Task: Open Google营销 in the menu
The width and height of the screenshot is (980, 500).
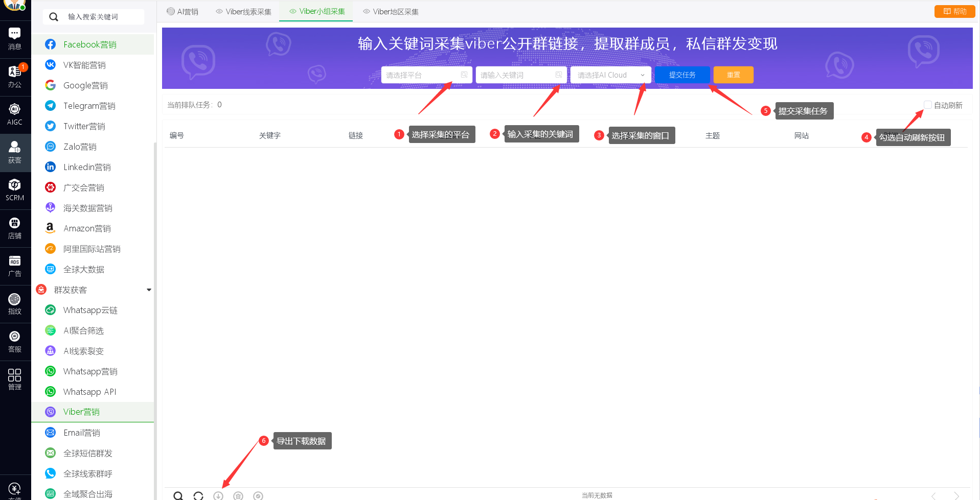Action: tap(93, 85)
